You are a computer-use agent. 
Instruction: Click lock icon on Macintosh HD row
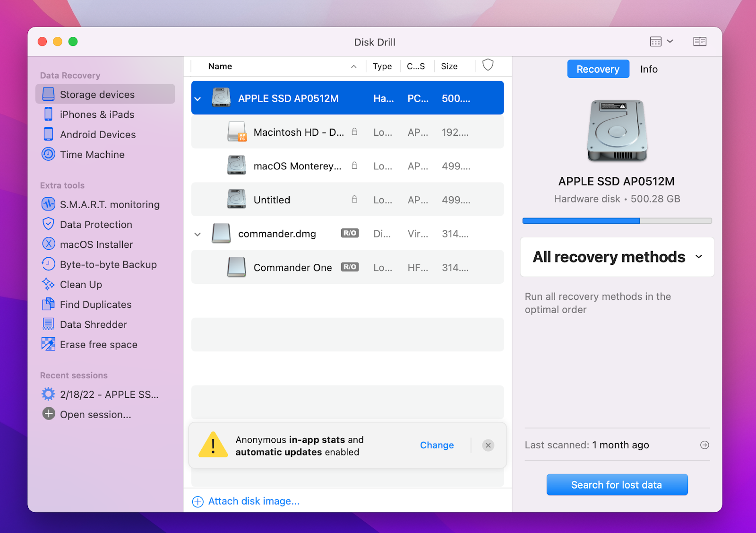(354, 131)
